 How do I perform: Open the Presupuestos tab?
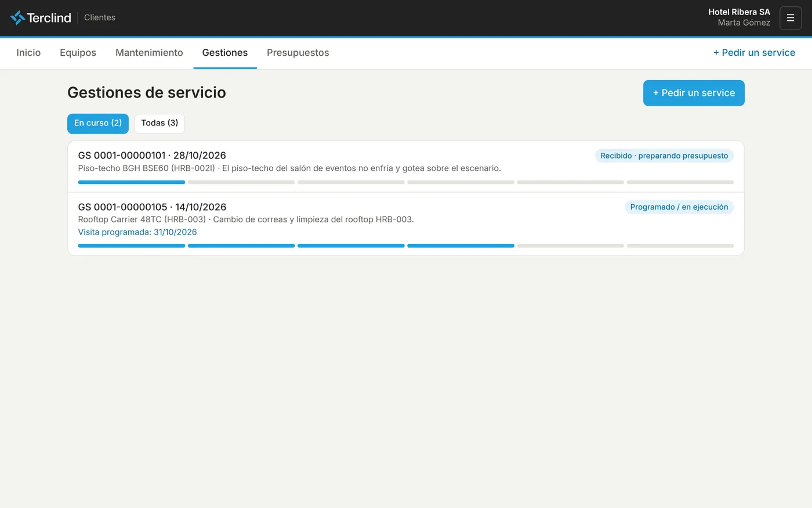(298, 53)
